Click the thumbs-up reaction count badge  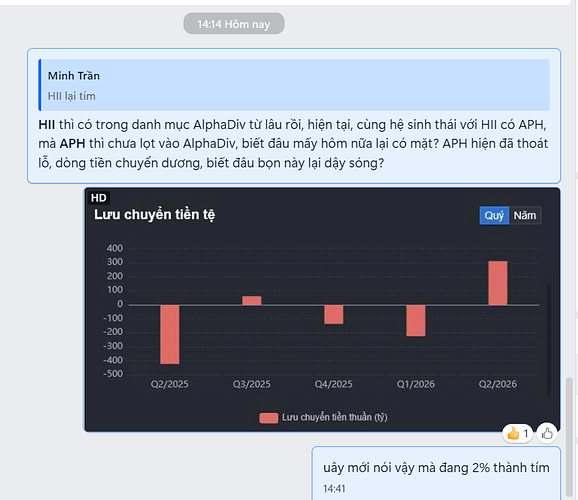click(517, 433)
